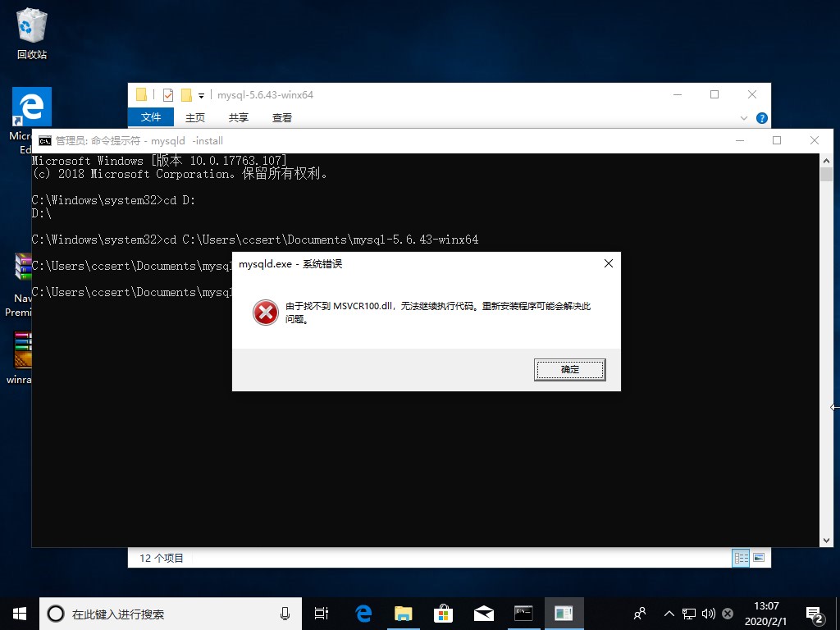Viewport: 840px width, 630px height.
Task: Open Microsoft Edge from the taskbar
Action: pos(363,614)
